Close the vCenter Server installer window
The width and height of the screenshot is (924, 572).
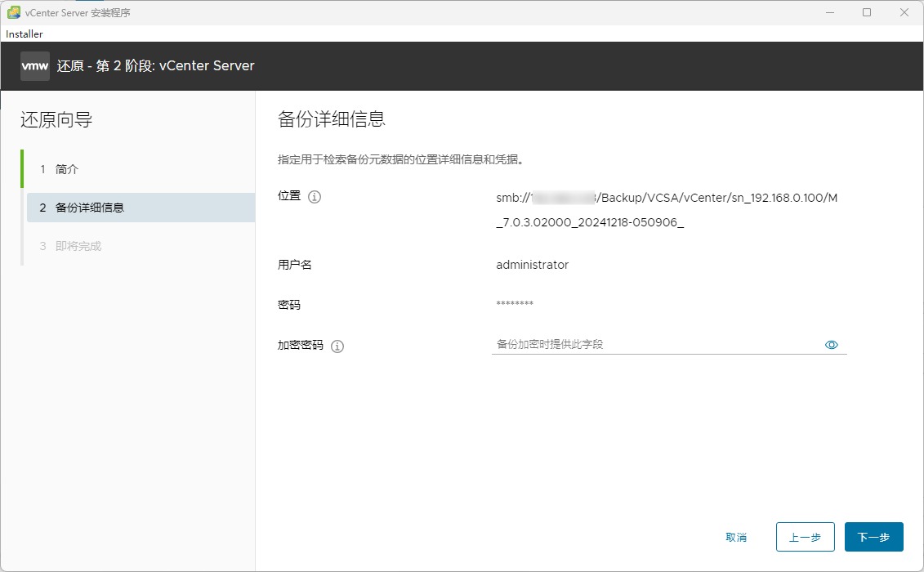904,12
